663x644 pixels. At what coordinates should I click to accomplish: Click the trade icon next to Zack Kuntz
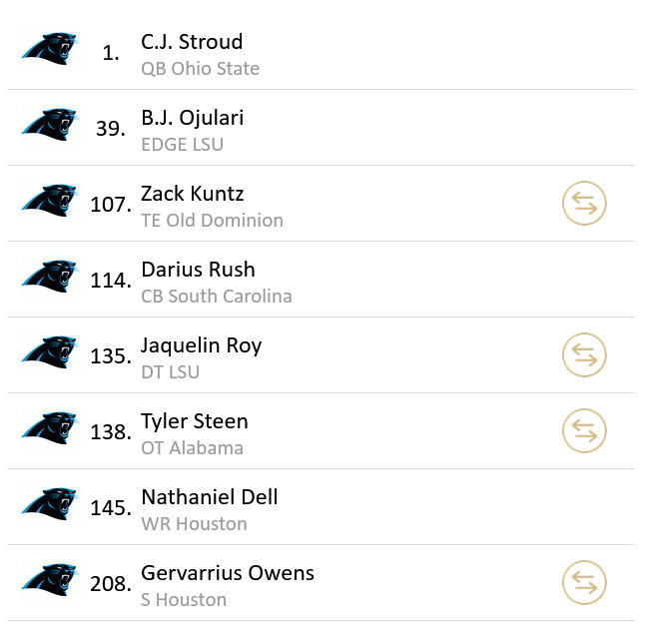coord(585,204)
